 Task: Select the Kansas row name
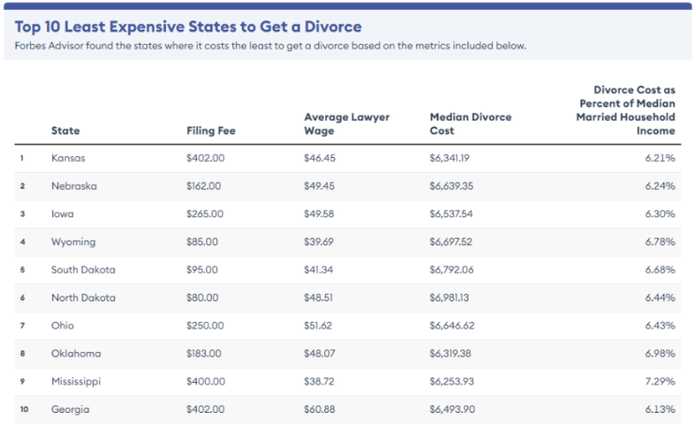(x=68, y=158)
